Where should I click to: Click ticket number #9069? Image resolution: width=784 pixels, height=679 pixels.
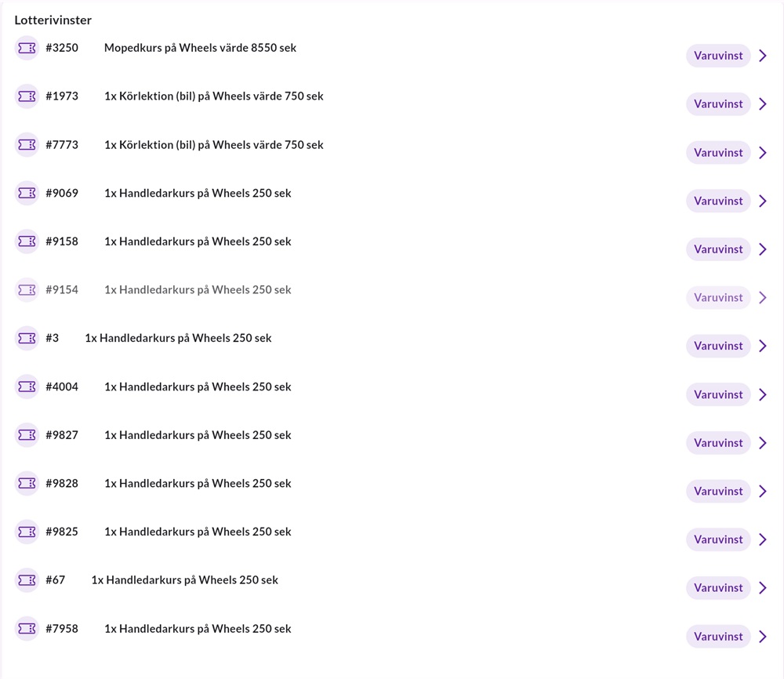coord(62,193)
